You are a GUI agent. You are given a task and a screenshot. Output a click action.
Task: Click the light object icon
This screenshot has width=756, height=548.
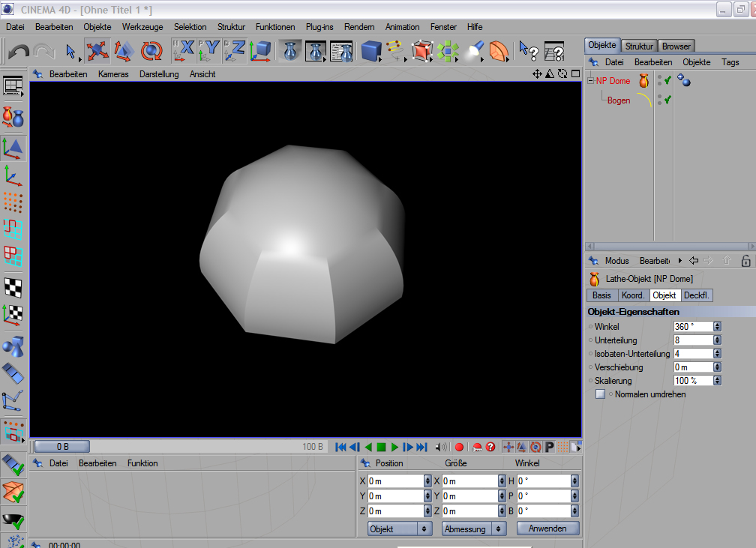click(474, 51)
